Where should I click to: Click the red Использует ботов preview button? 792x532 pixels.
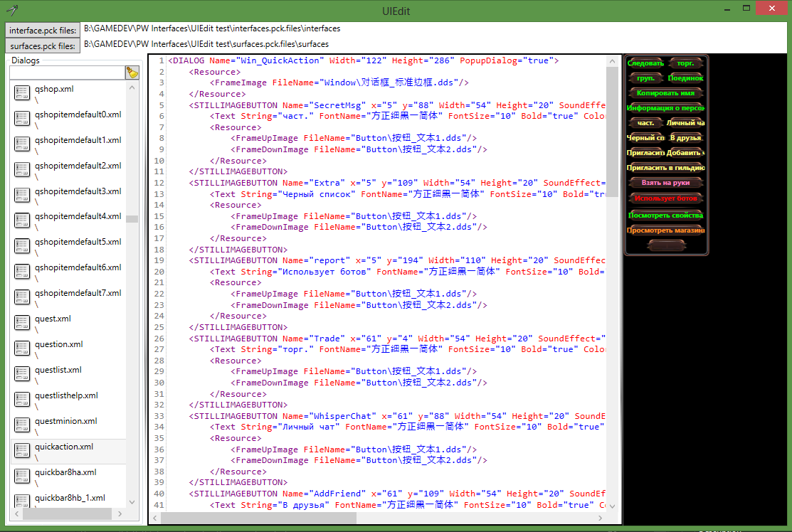click(x=666, y=198)
